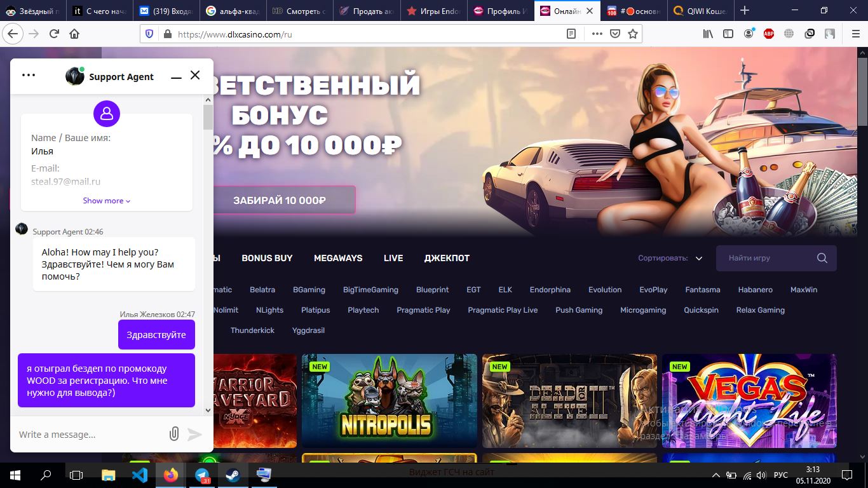
Task: Open Steam from the taskbar
Action: 233,475
